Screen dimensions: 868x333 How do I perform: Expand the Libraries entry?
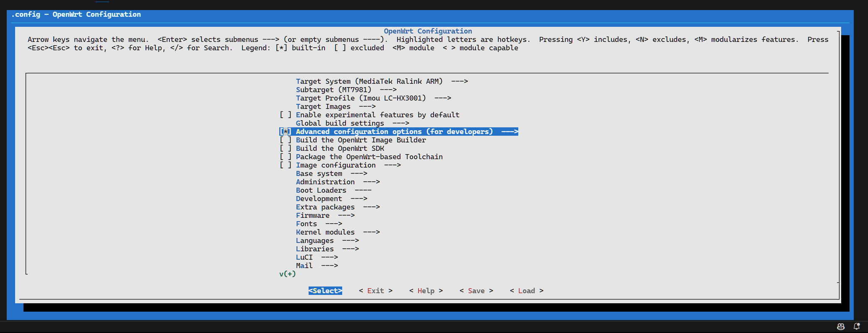(327, 249)
